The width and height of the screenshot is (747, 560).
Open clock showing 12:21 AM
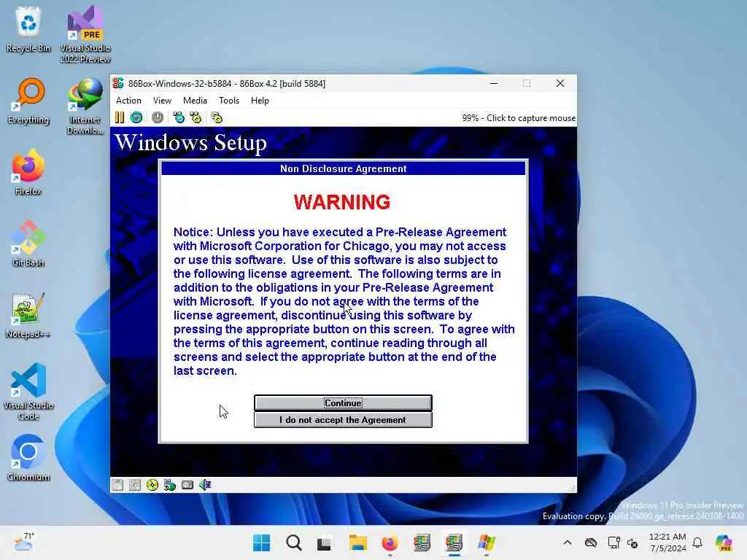tap(667, 542)
